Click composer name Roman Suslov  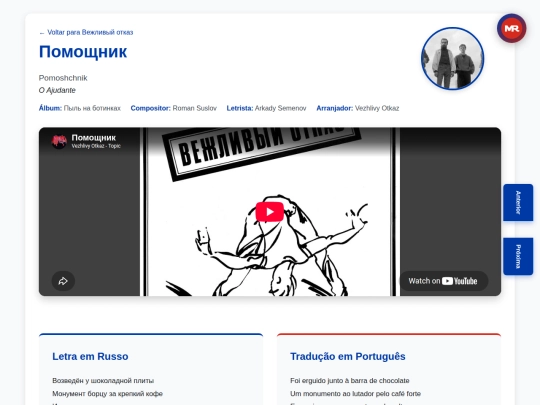pyautogui.click(x=195, y=108)
